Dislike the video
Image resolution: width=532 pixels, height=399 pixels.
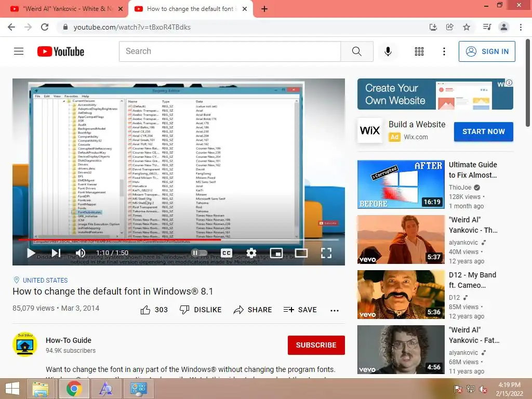[201, 310]
